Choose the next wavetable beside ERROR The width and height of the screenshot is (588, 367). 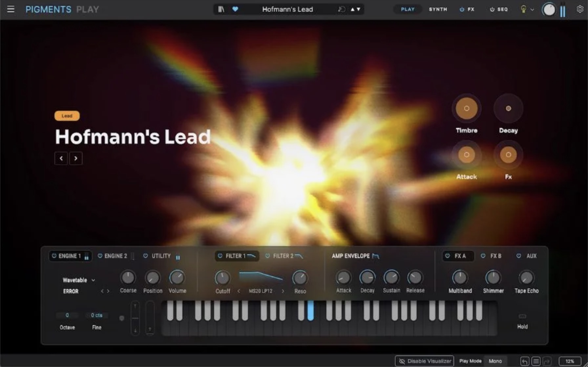(x=108, y=291)
